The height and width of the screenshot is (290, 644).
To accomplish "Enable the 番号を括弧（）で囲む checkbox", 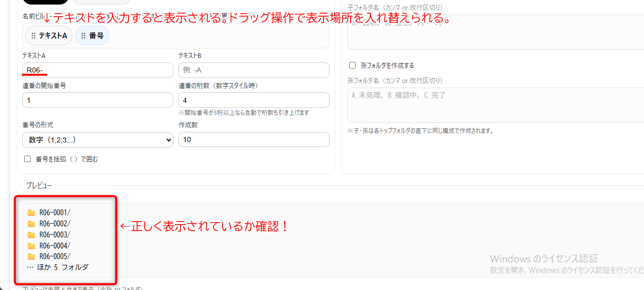I will (28, 159).
